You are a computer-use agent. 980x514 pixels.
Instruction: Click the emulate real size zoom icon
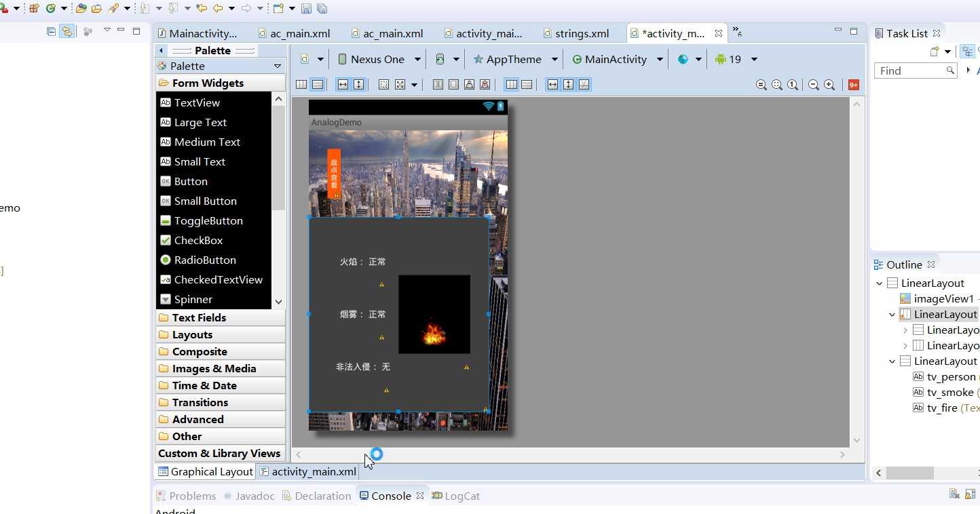pyautogui.click(x=761, y=85)
